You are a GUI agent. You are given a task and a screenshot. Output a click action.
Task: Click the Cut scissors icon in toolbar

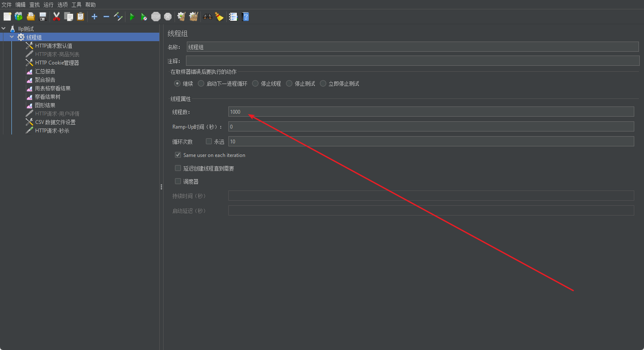[56, 17]
